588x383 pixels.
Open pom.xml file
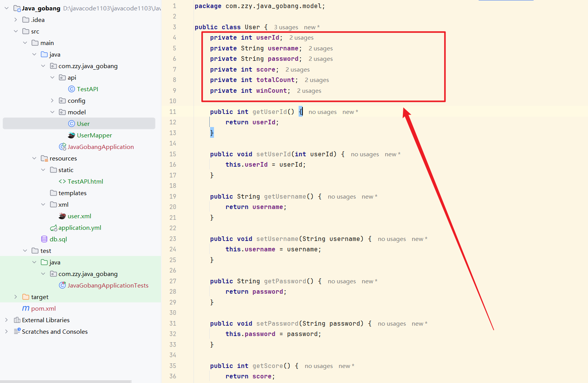click(x=43, y=308)
